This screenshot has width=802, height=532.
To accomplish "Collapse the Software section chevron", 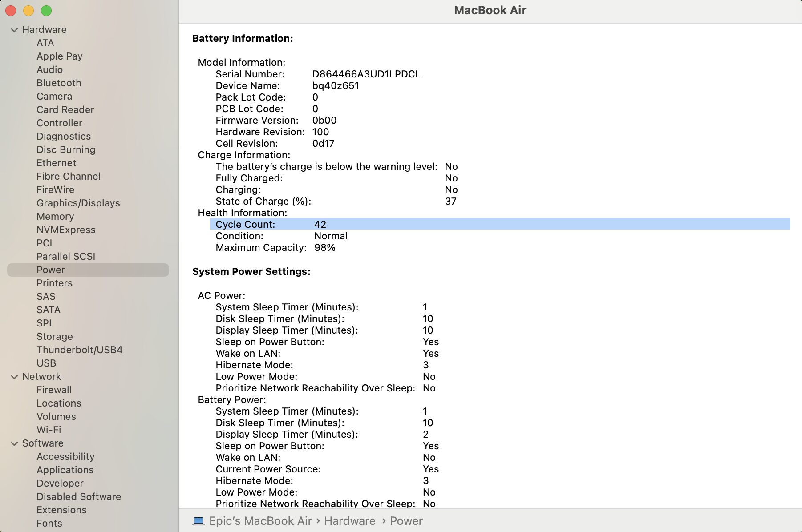I will (x=14, y=443).
